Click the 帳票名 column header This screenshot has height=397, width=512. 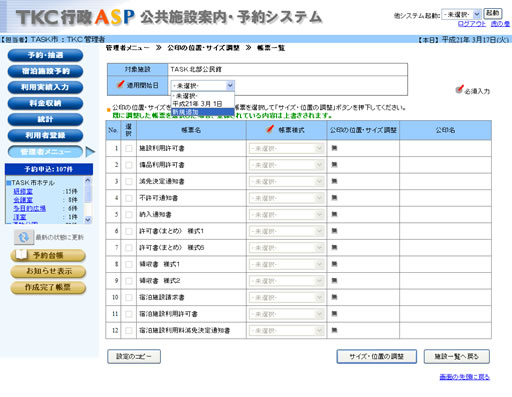tap(191, 130)
